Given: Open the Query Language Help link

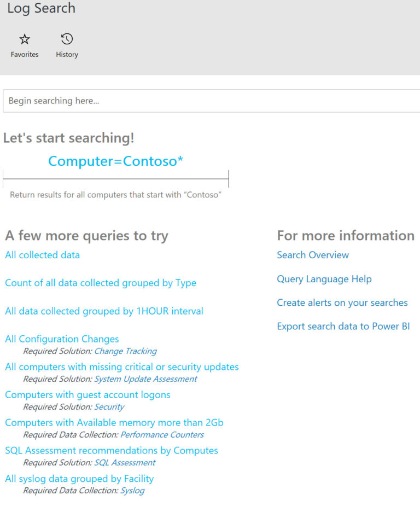Looking at the screenshot, I should [324, 279].
